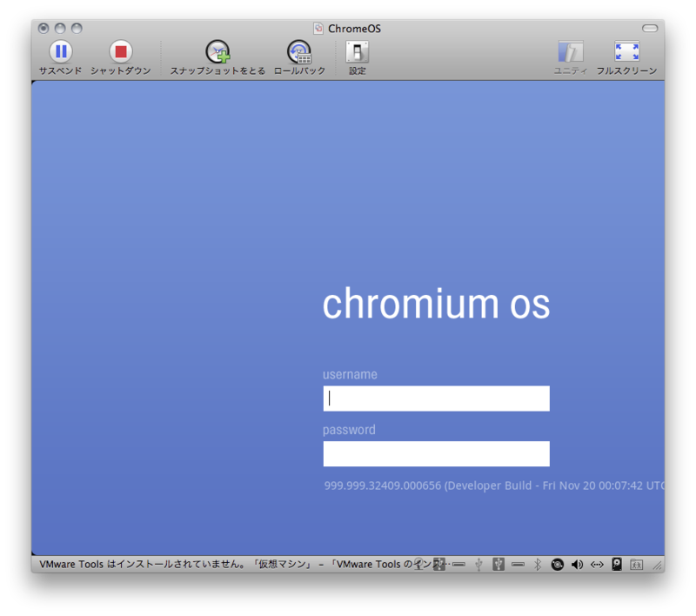The height and width of the screenshot is (616, 696).
Task: Click the CD/DVD drive status icon
Action: click(557, 564)
